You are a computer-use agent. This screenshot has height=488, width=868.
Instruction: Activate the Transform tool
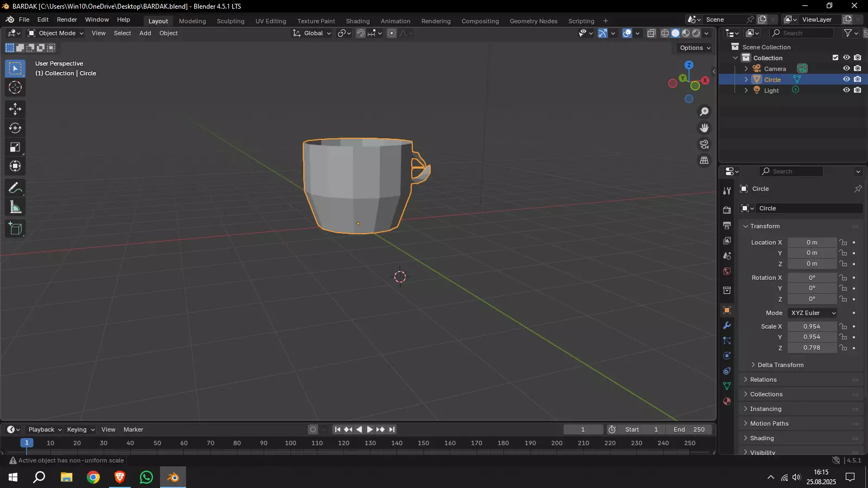pyautogui.click(x=15, y=166)
